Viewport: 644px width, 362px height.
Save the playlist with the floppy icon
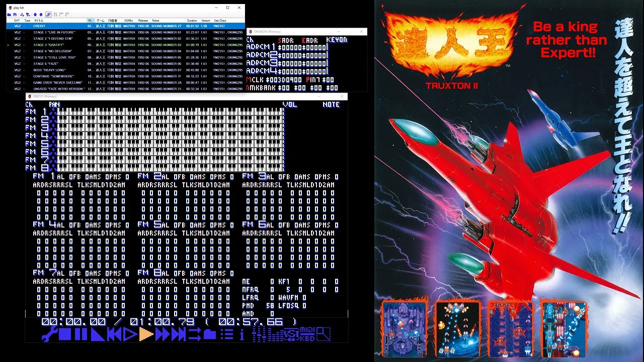(15, 15)
